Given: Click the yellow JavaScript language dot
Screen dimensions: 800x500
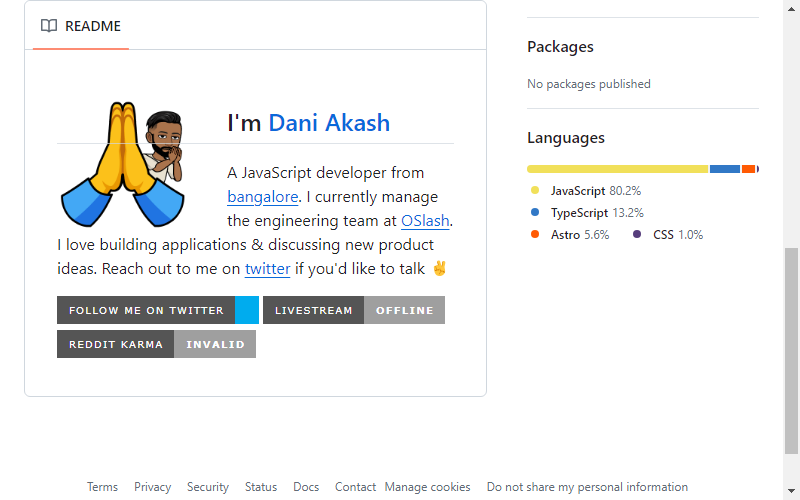Looking at the screenshot, I should (x=535, y=190).
